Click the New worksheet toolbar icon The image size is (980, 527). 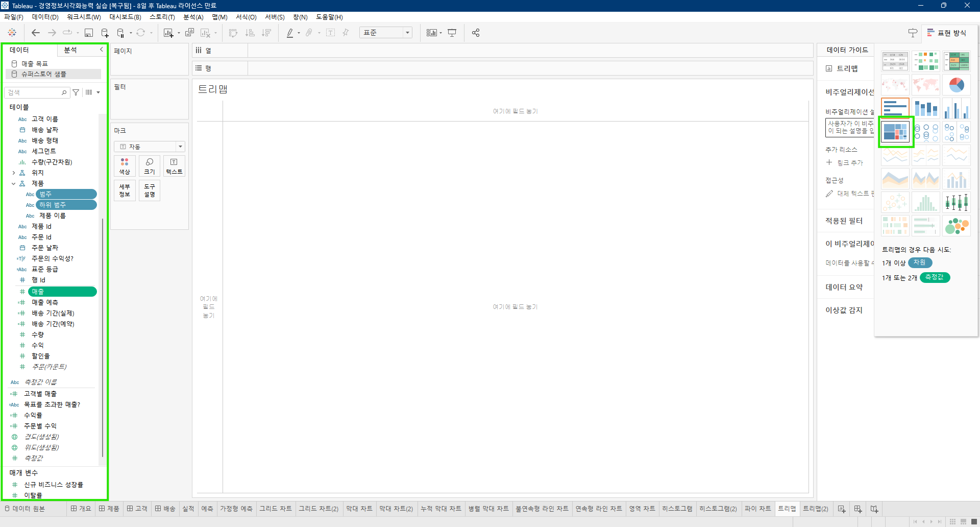[x=168, y=33]
